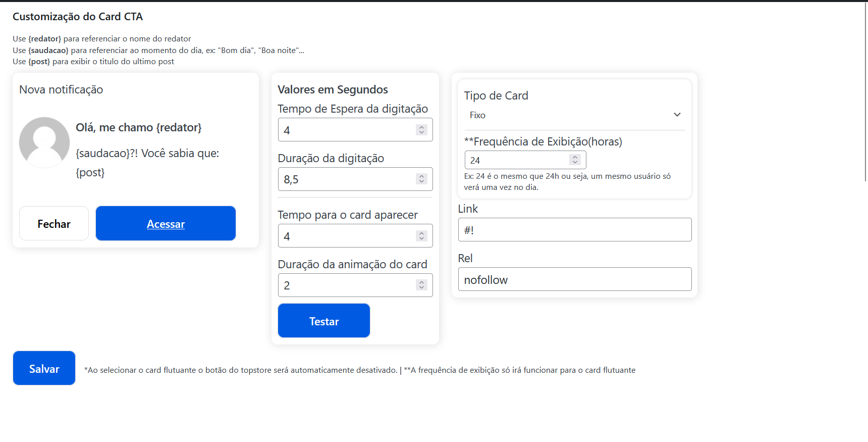The width and height of the screenshot is (868, 442).
Task: Click the Rel text field containing nofollow
Action: click(x=574, y=279)
